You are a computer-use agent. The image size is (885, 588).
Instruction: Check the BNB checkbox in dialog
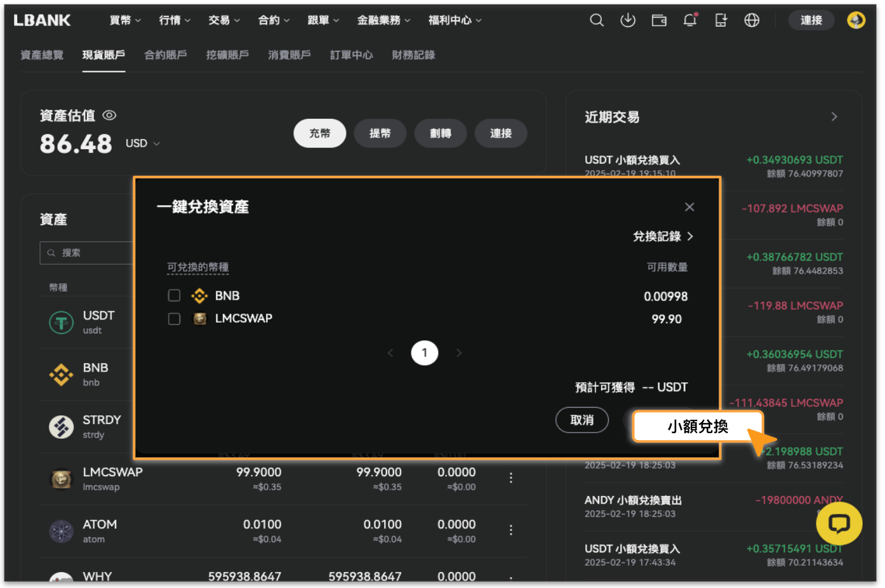click(174, 296)
